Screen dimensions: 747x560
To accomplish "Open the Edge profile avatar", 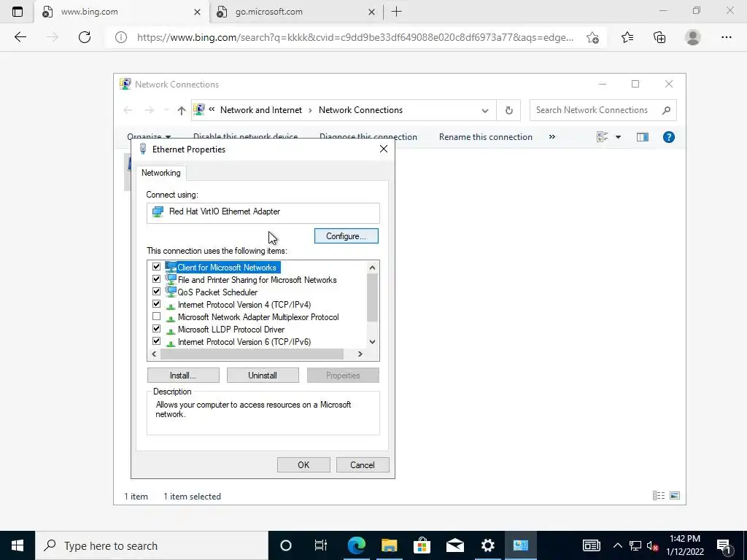I will [693, 37].
